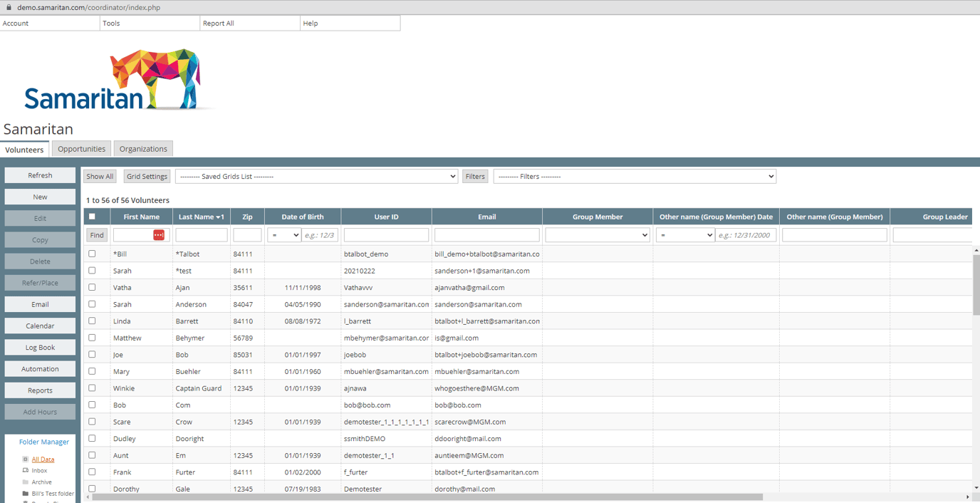
Task: Toggle the select-all checkbox in header
Action: pyautogui.click(x=92, y=217)
